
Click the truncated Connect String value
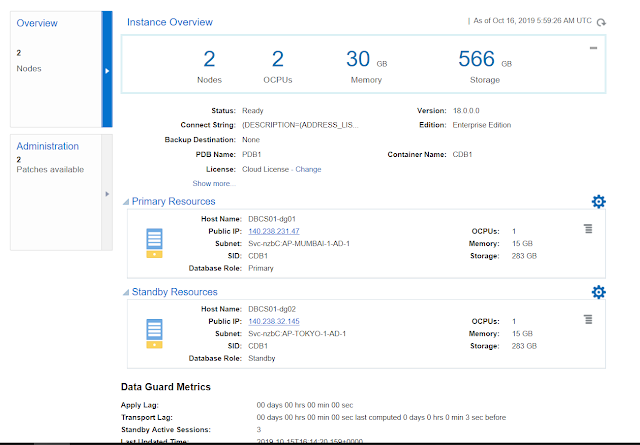300,125
